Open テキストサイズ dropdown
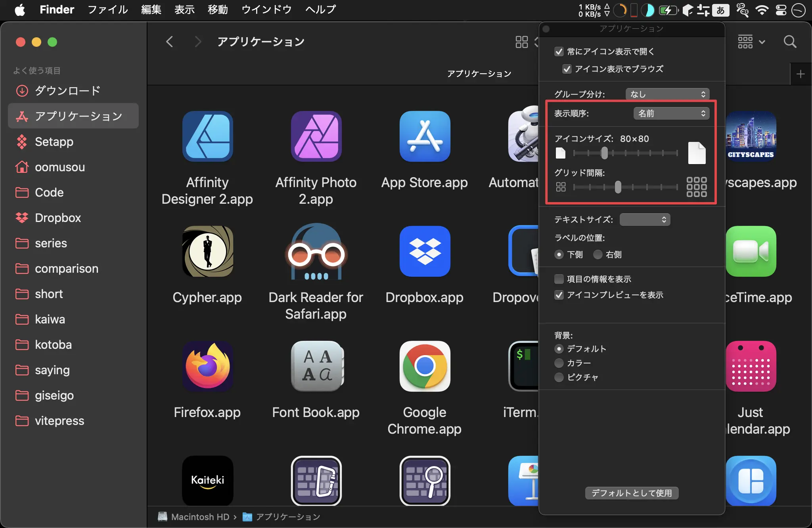Viewport: 812px width, 528px height. pos(645,220)
